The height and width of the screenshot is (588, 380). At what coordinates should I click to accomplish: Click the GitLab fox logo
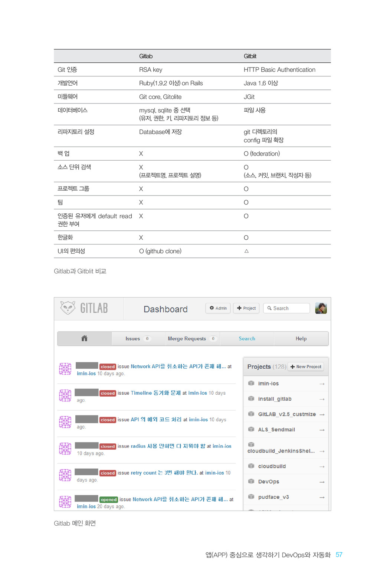(x=68, y=308)
